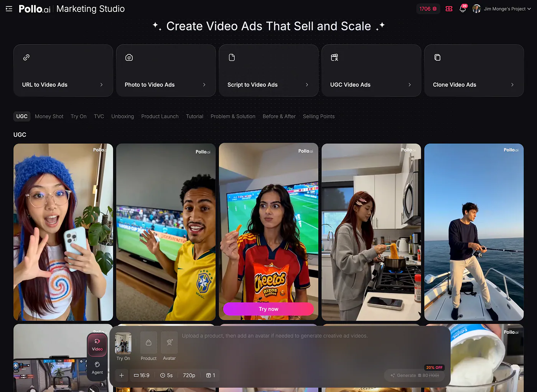Click Try now on Cheetos video
Viewport: 537px width, 392px height.
pos(268,309)
